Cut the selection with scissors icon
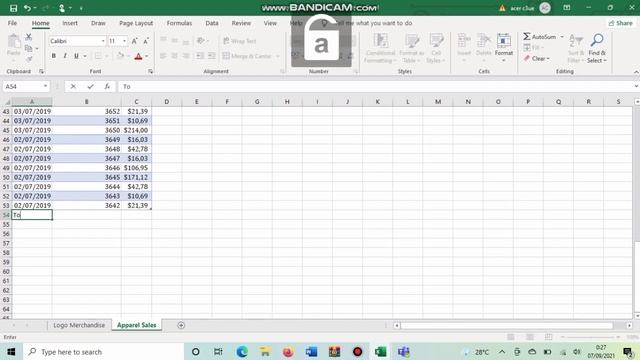 coord(29,37)
